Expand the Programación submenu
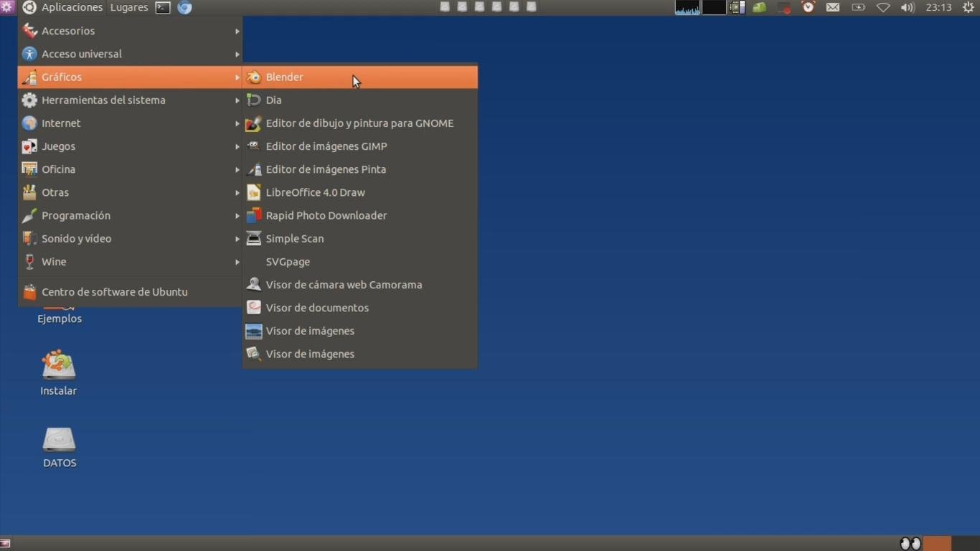 point(130,215)
